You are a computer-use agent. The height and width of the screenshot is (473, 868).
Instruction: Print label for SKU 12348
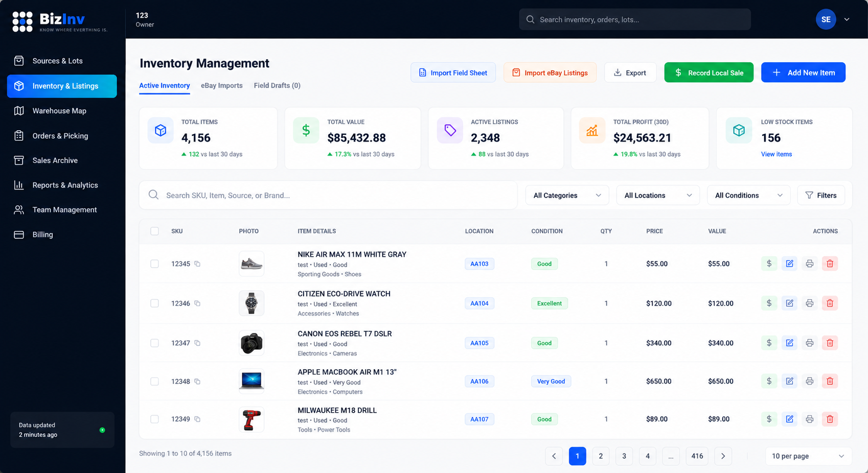[810, 381]
